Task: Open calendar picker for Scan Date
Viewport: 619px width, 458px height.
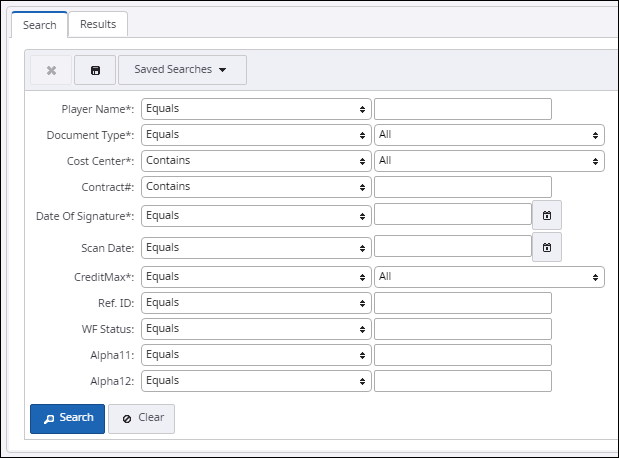Action: click(547, 247)
